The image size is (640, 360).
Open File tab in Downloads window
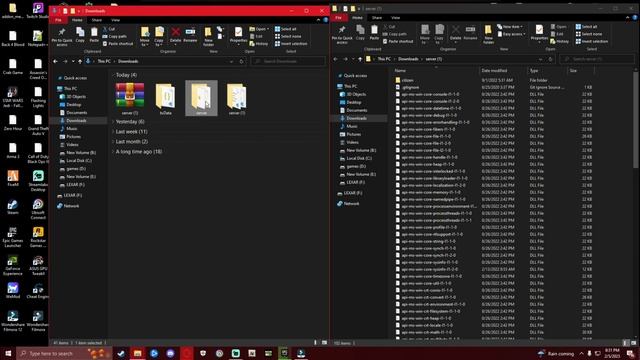tap(58, 20)
